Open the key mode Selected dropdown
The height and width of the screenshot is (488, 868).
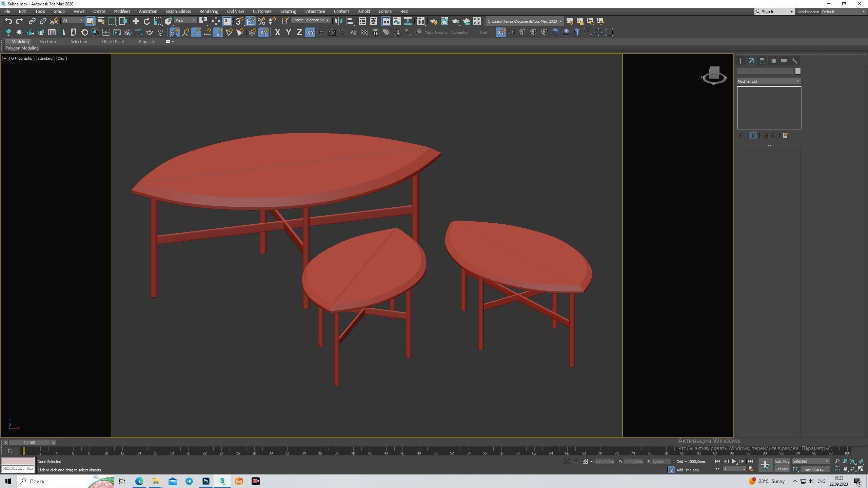810,461
